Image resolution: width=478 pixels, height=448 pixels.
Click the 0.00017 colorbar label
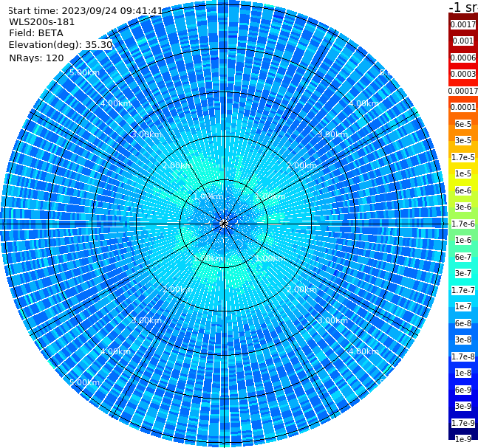pos(463,91)
